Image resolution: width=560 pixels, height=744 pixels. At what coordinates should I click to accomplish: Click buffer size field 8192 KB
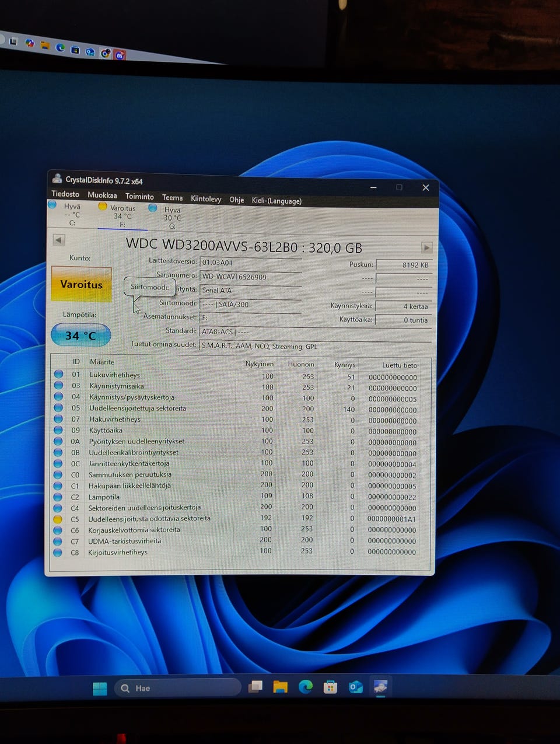pyautogui.click(x=404, y=265)
